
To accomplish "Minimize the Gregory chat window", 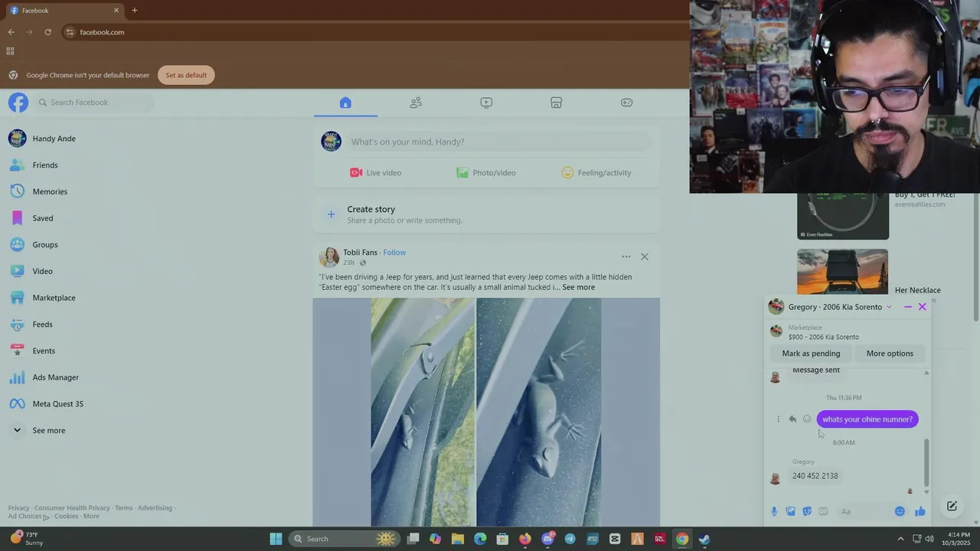I will pyautogui.click(x=908, y=307).
